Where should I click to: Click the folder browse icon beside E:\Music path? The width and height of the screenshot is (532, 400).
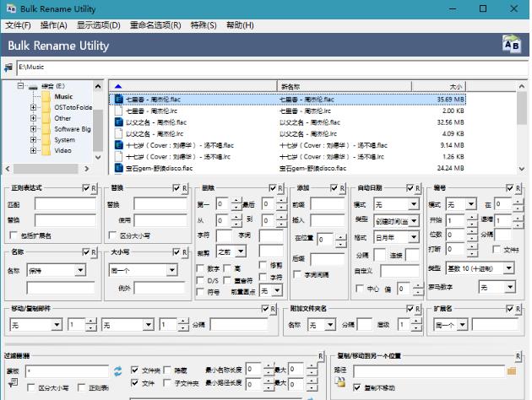coord(8,68)
